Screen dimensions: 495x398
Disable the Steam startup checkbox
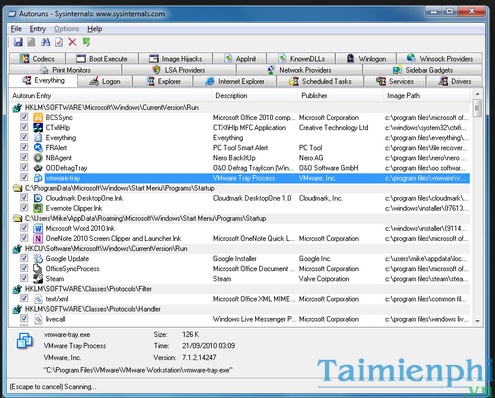click(24, 278)
